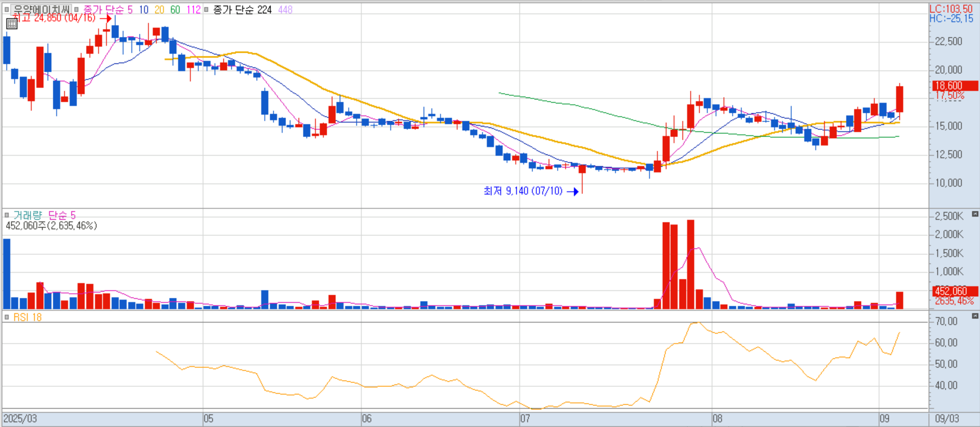Select the 종가 단순 224 label
The width and height of the screenshot is (980, 427).
click(x=242, y=9)
